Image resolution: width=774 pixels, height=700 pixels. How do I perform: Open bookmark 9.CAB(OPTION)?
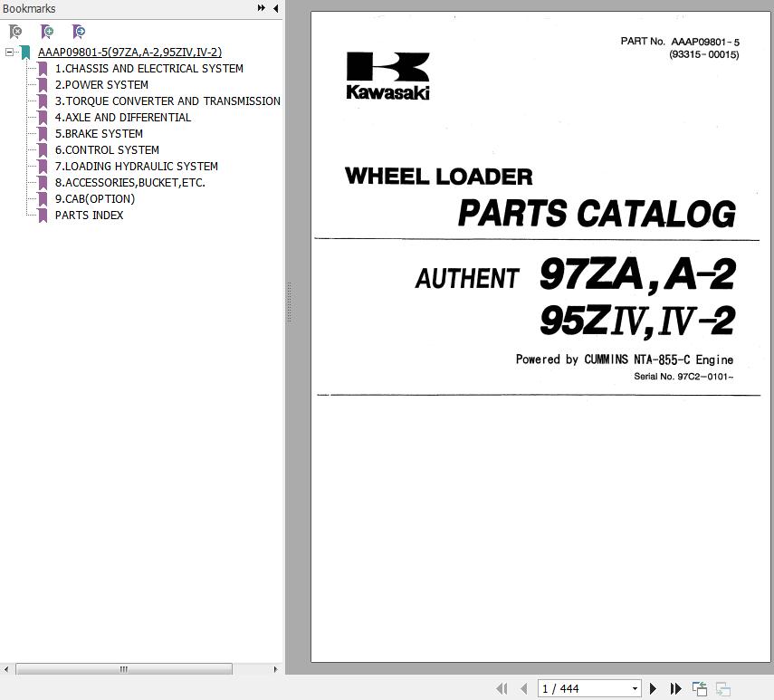95,198
